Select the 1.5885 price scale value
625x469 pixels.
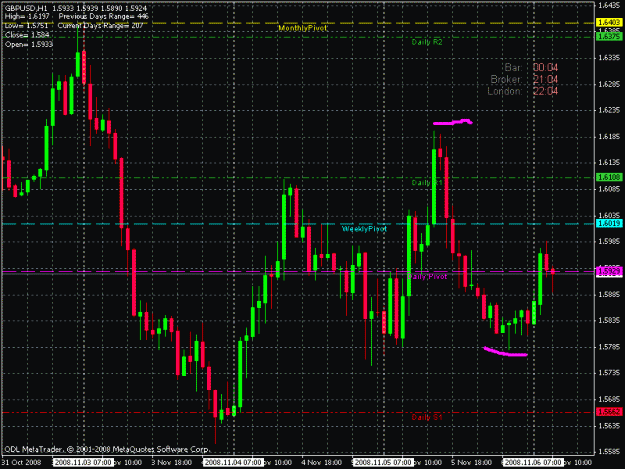[x=609, y=294]
